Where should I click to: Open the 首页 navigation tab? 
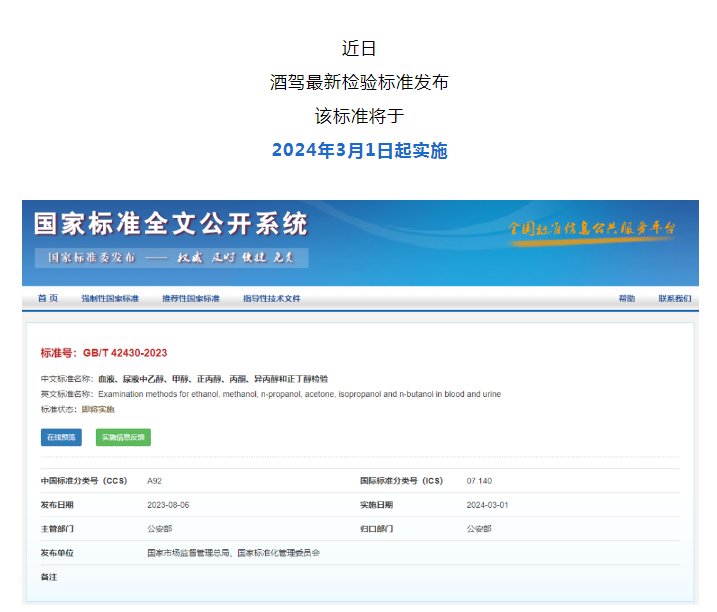click(48, 299)
